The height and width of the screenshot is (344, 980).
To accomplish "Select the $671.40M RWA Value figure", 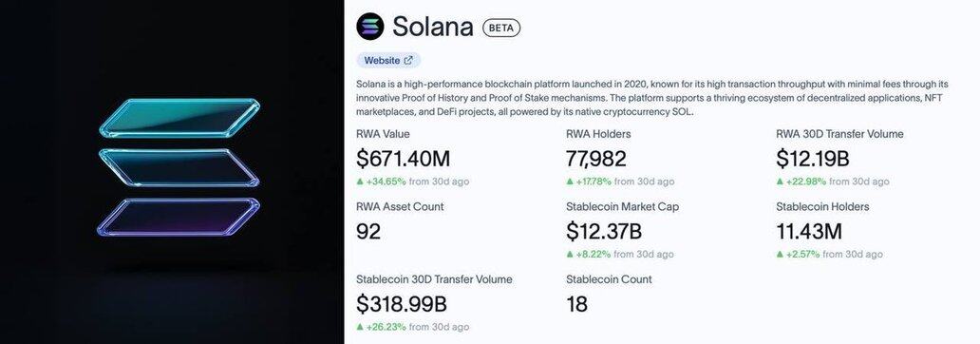I will click(x=404, y=159).
